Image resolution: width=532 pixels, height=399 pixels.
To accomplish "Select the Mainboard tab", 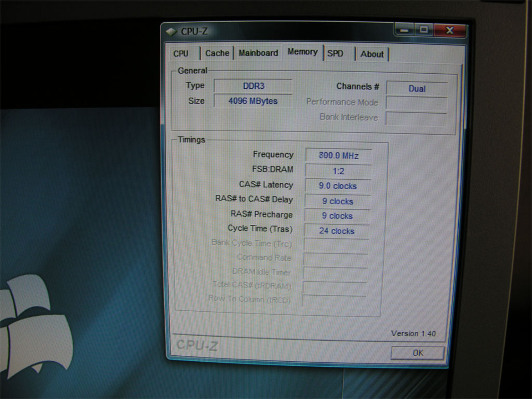I will click(258, 53).
